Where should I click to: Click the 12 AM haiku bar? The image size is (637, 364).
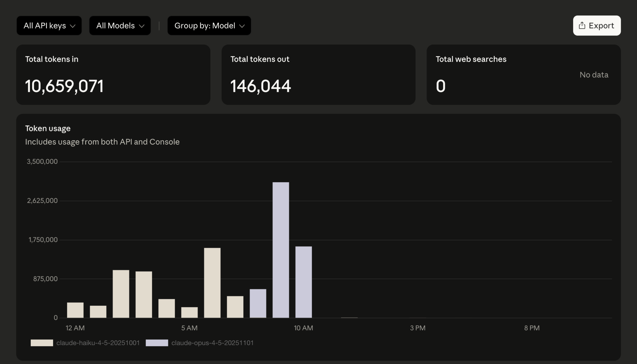pyautogui.click(x=75, y=310)
